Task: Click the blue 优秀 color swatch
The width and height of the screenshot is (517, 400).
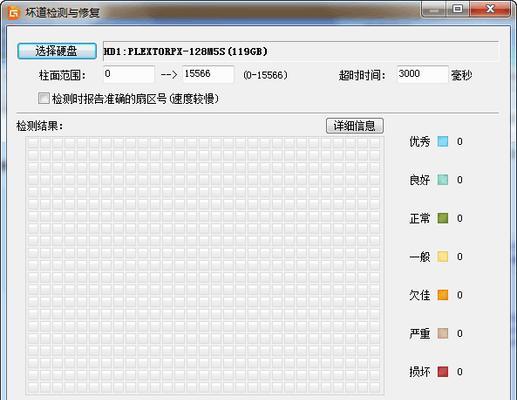Action: (443, 141)
